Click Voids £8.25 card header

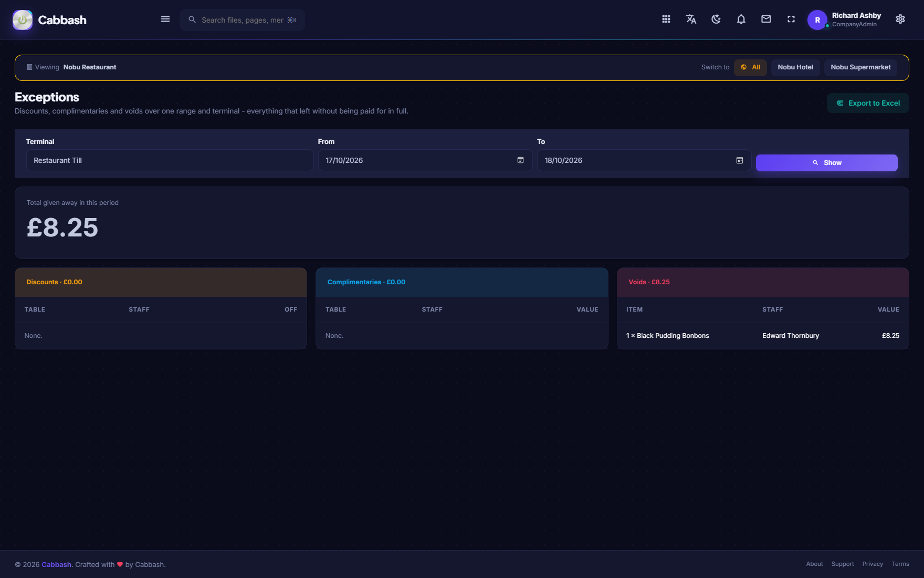pos(763,282)
